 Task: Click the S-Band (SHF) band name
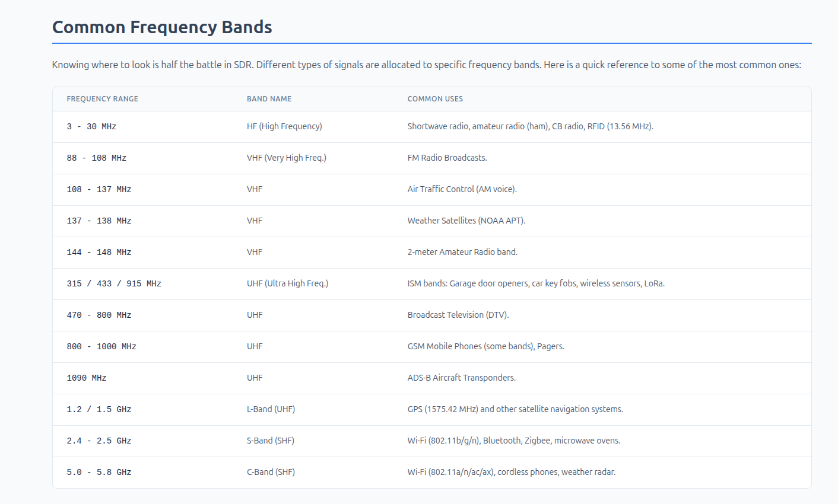(270, 441)
